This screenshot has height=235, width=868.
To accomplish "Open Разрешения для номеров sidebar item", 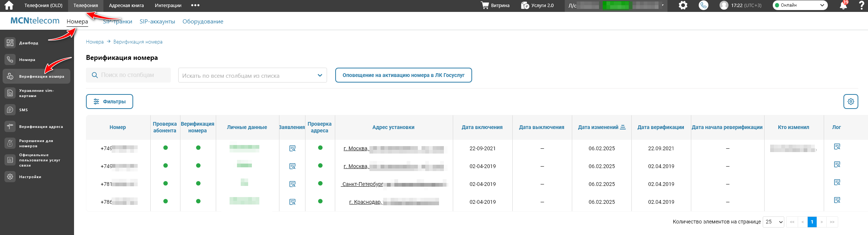I will 36,143.
